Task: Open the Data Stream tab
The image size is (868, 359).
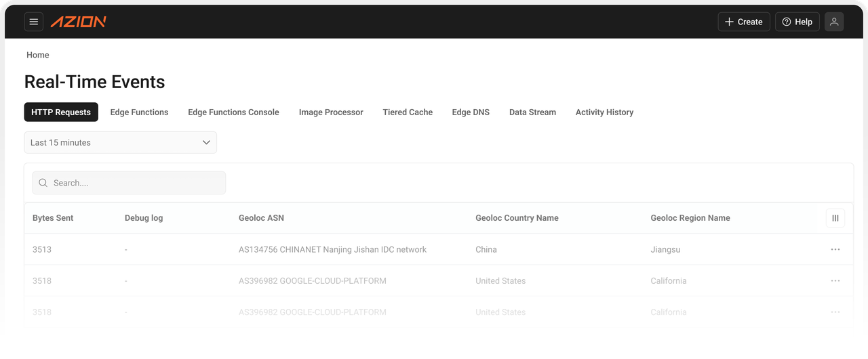Action: 532,112
